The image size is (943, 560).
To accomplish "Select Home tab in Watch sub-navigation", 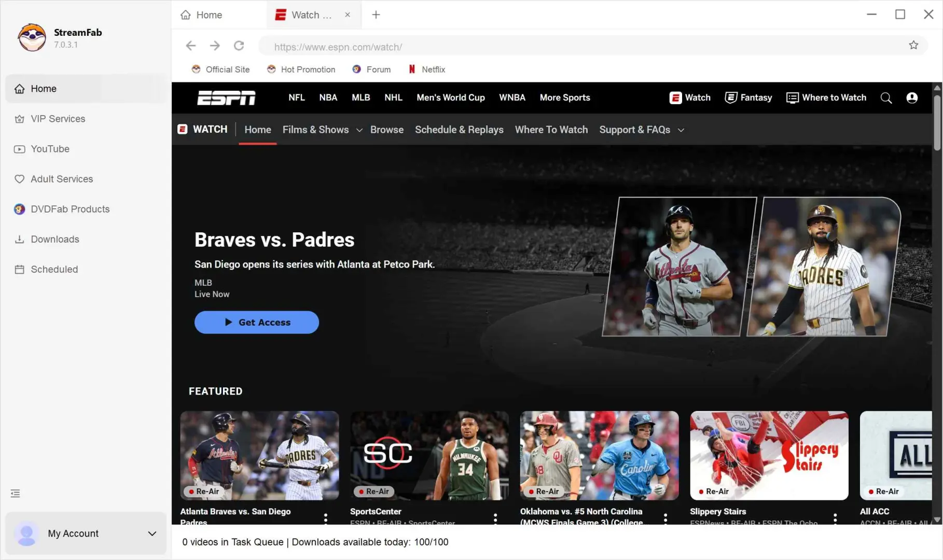I will (x=258, y=130).
